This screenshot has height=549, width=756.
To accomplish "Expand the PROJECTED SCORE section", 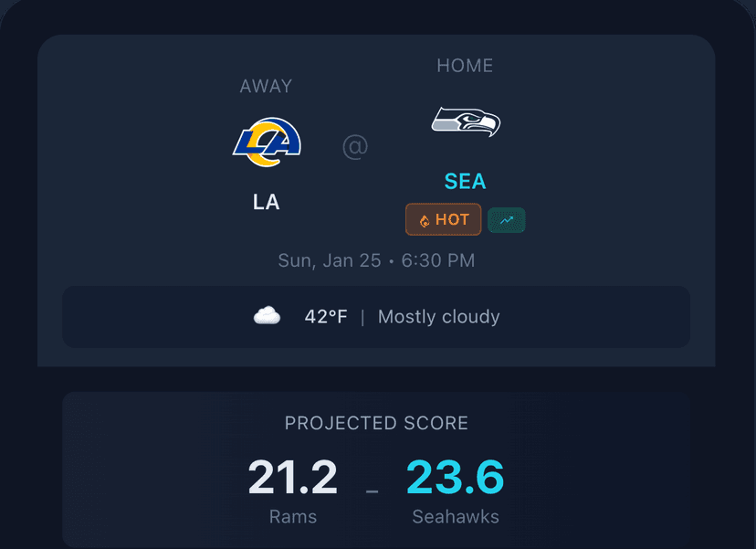I will (376, 423).
